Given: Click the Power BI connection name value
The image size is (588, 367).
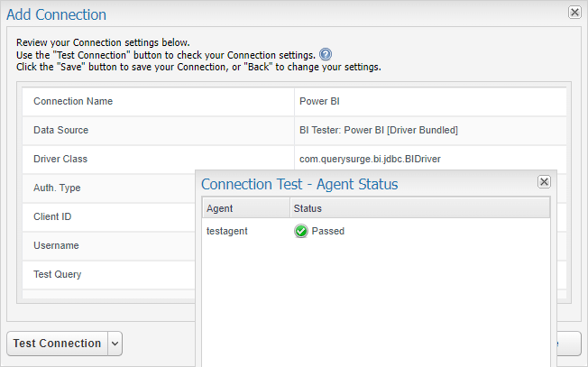Looking at the screenshot, I should point(319,101).
